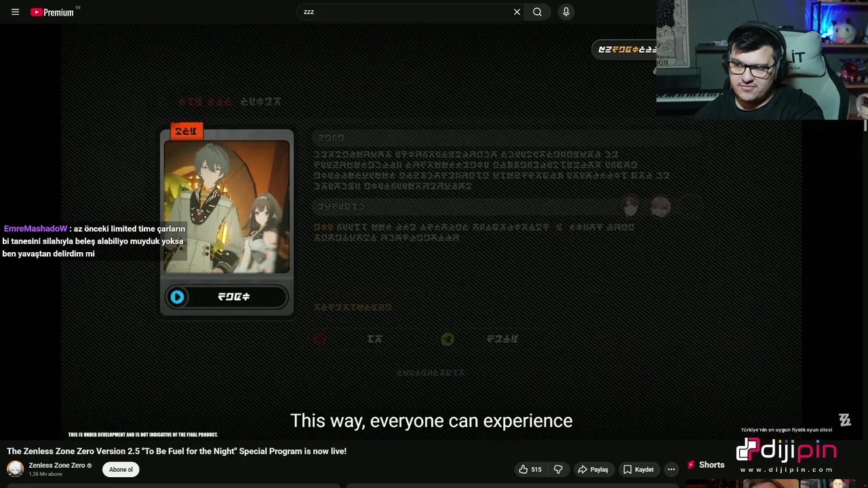The width and height of the screenshot is (868, 488).
Task: Like the video with the thumbs up
Action: tap(530, 470)
